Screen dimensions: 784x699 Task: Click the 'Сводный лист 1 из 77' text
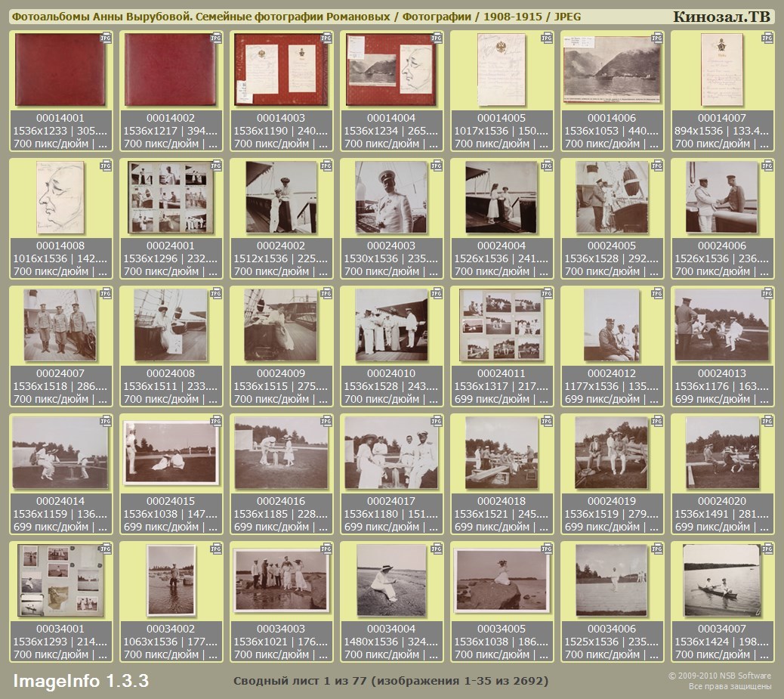pyautogui.click(x=390, y=681)
